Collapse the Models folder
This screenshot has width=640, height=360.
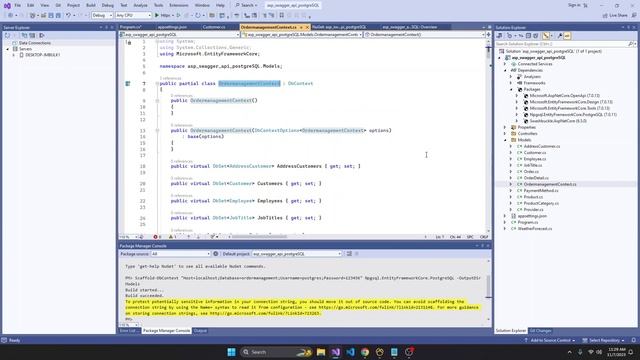click(505, 140)
